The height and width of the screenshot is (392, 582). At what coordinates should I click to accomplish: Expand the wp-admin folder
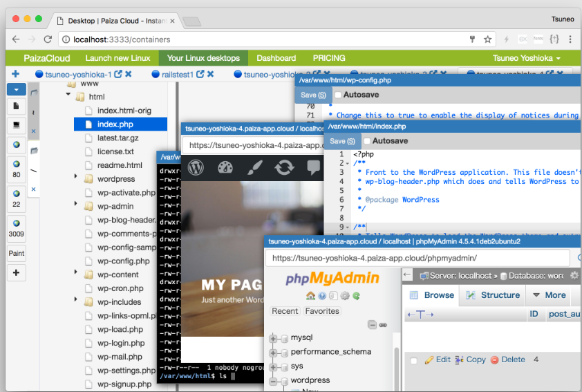(75, 203)
